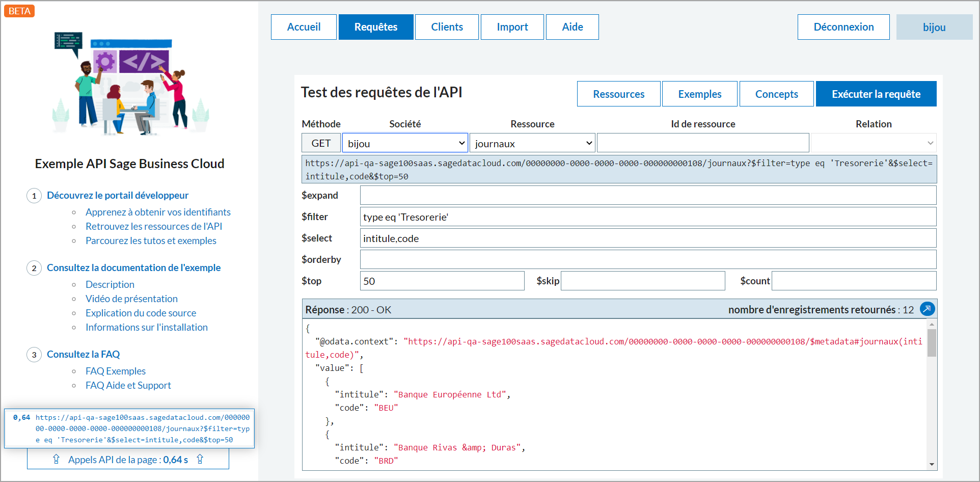980x482 pixels.
Task: Click Exécuter la requête
Action: (876, 94)
